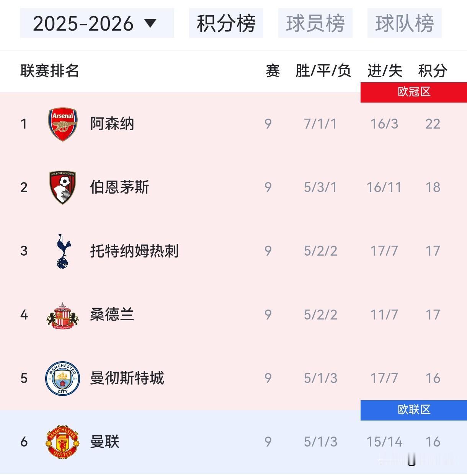Click the dropdown arrow beside 2025-2026

pos(150,24)
